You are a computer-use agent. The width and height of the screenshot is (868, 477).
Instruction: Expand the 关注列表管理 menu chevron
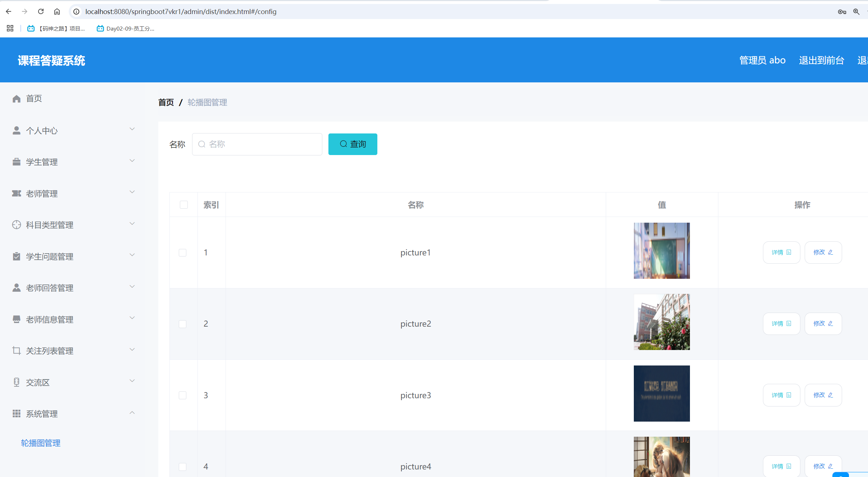(132, 349)
